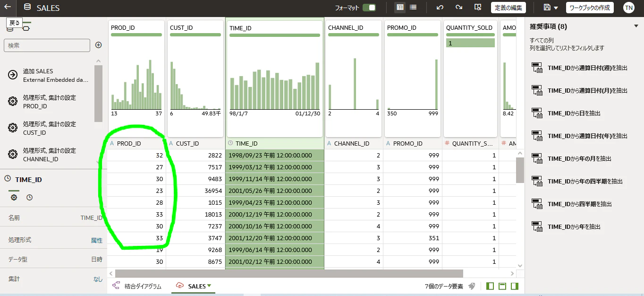Click 通算日付(週) extraction recommendation icon
644x296 pixels.
pos(537,68)
